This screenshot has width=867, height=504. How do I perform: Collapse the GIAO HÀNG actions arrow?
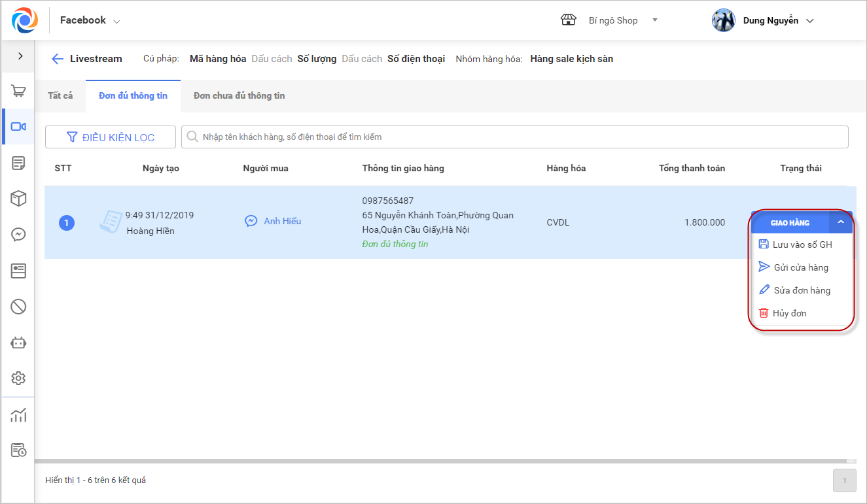click(841, 223)
